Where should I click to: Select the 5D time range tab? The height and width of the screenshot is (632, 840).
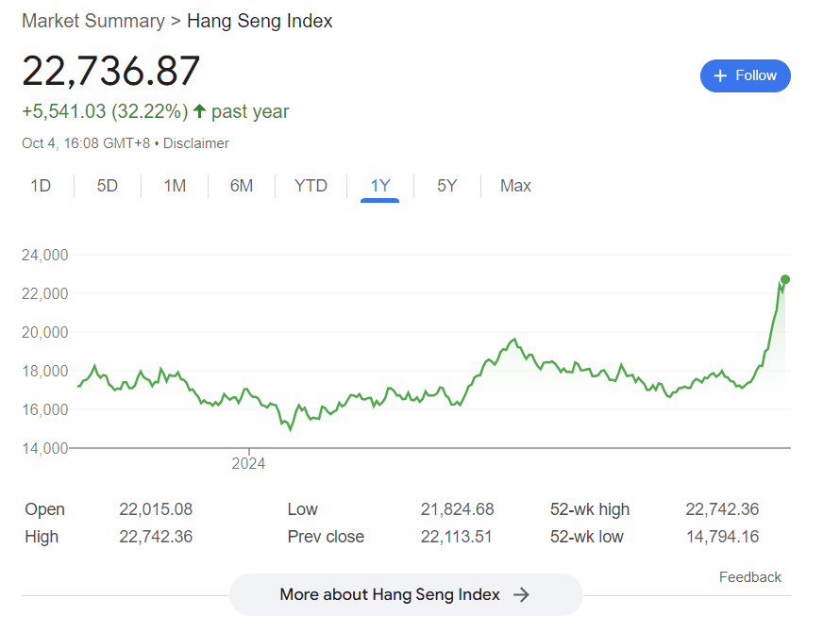point(108,186)
